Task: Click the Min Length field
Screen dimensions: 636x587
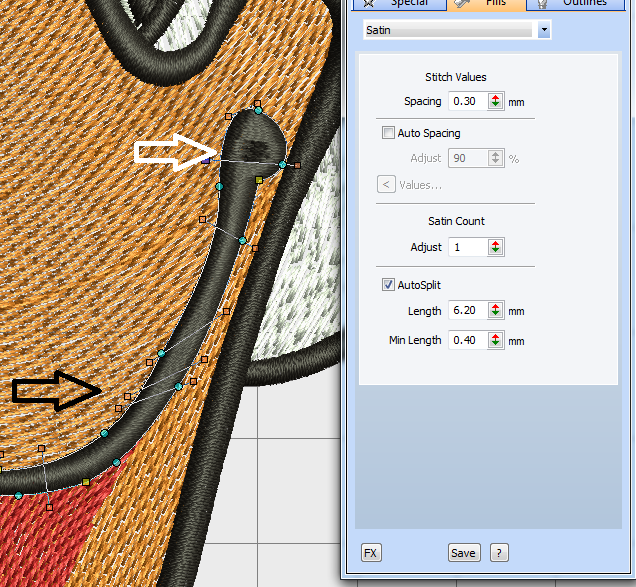Action: pos(468,340)
